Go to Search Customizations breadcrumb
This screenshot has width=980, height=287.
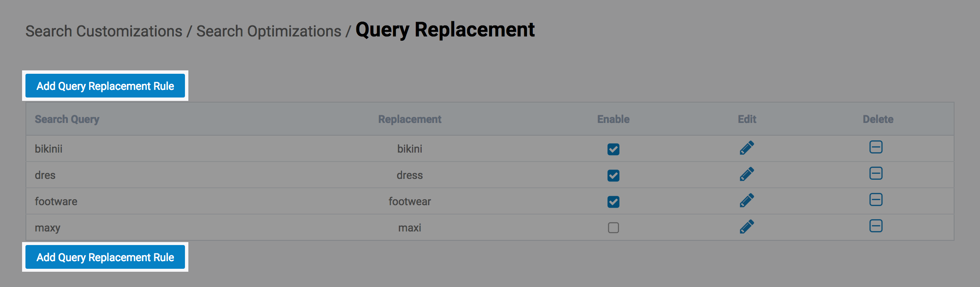pos(104,31)
